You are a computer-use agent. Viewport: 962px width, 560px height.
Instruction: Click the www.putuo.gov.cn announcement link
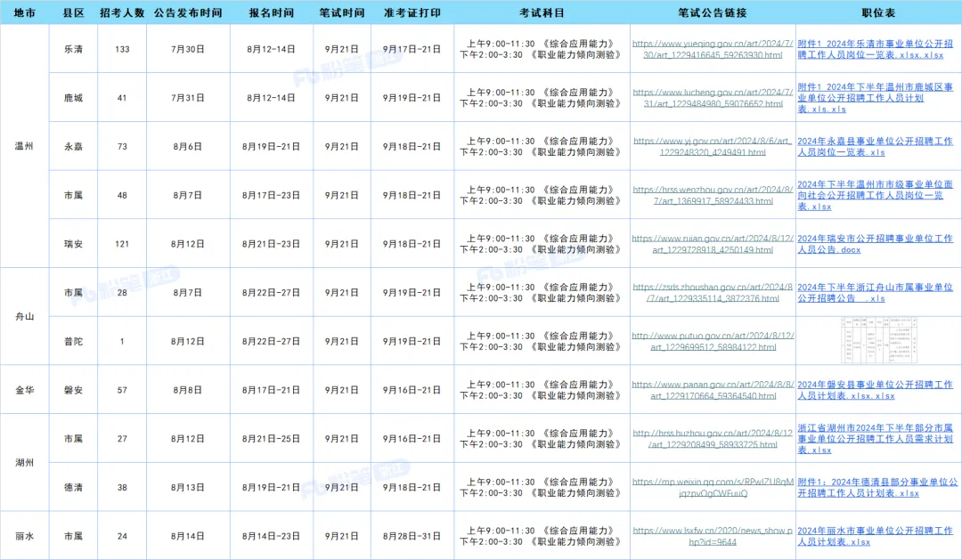[x=712, y=341]
